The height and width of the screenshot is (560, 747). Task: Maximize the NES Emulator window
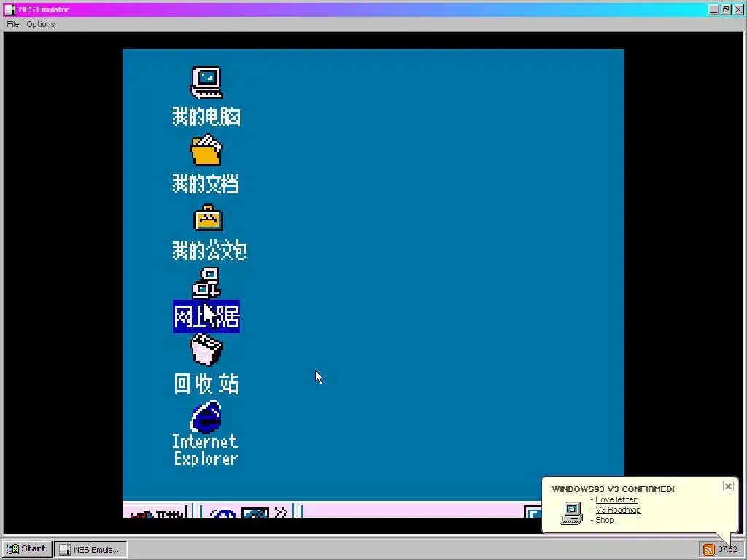tap(726, 9)
